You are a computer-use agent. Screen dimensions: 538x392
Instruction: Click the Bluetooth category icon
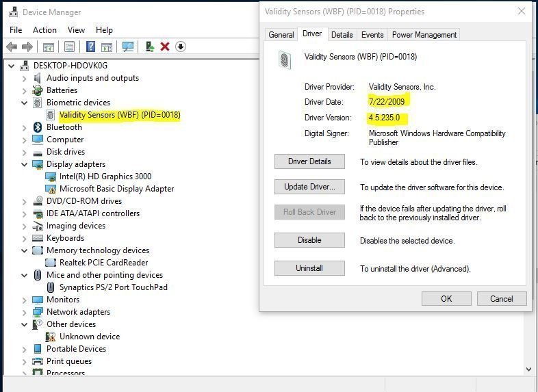38,127
